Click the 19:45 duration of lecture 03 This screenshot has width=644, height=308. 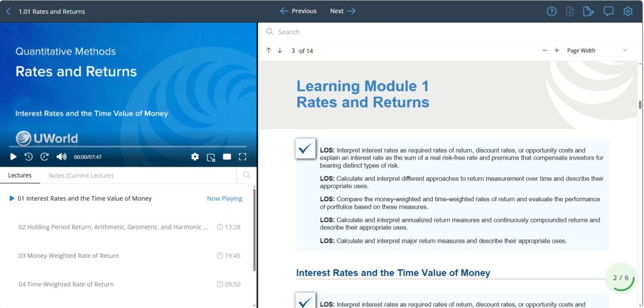tap(228, 255)
